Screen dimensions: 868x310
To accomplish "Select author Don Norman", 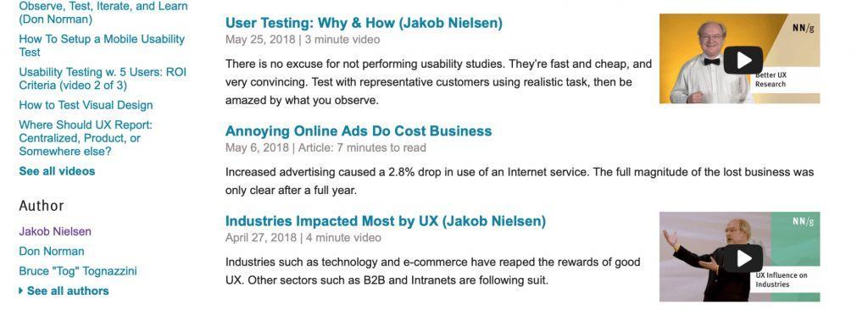I will tap(52, 252).
